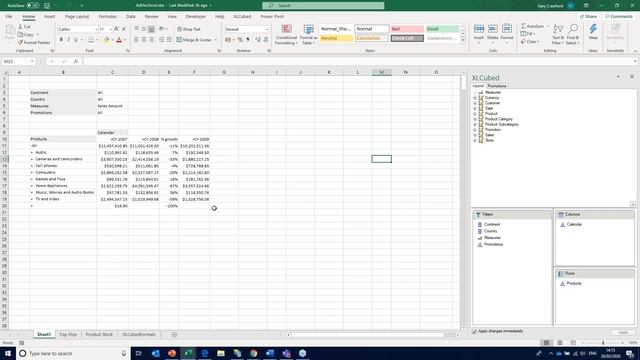Open Find & Select menu

(573, 34)
